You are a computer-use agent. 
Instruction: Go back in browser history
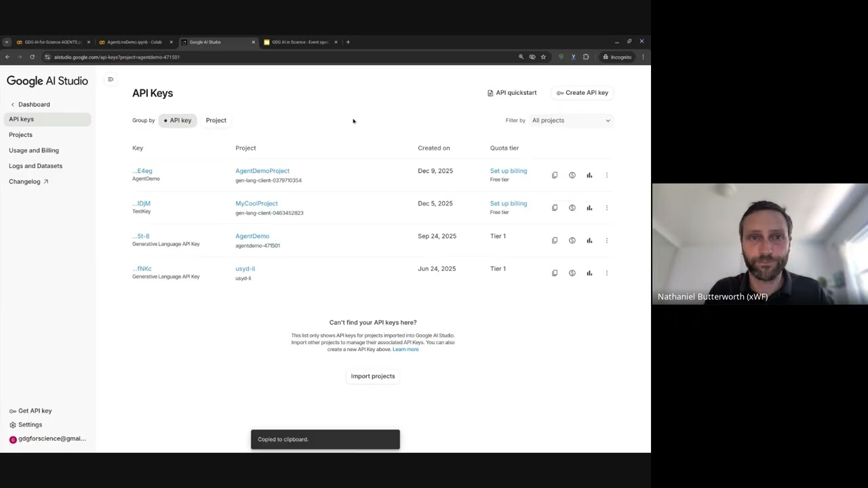pyautogui.click(x=7, y=57)
